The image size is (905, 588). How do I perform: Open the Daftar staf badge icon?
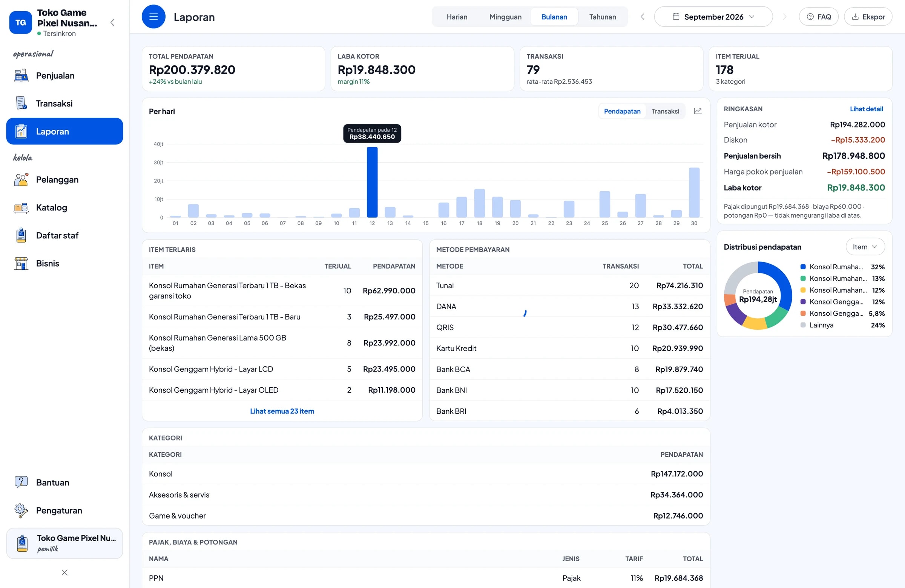(x=21, y=235)
